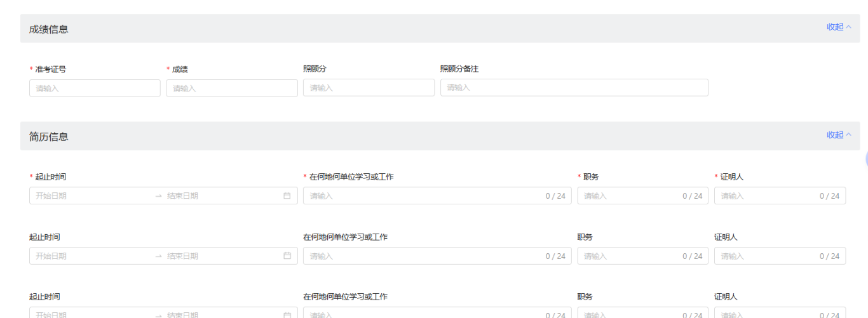Screen dimensions: 868x318
Task: Open calendar icon in first 起止时间 row
Action: click(x=287, y=196)
